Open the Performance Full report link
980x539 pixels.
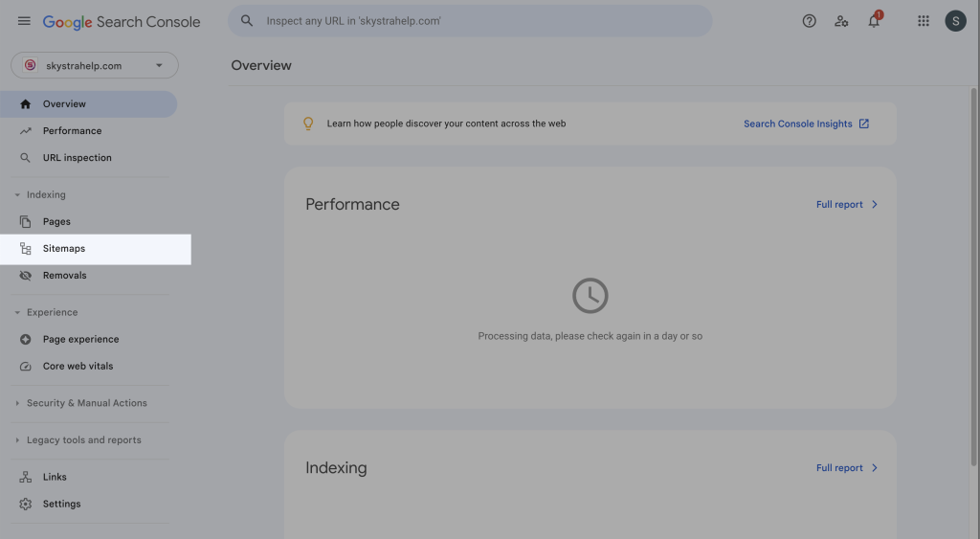point(846,205)
